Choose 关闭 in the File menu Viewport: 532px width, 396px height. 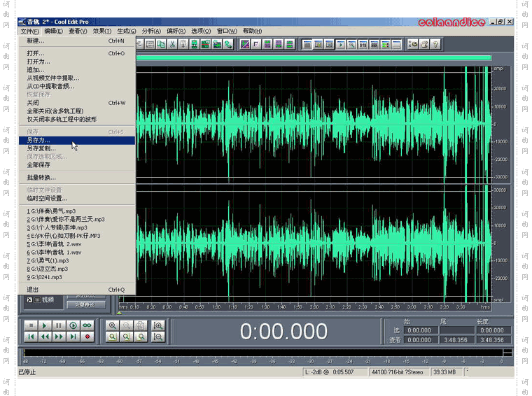pos(77,103)
